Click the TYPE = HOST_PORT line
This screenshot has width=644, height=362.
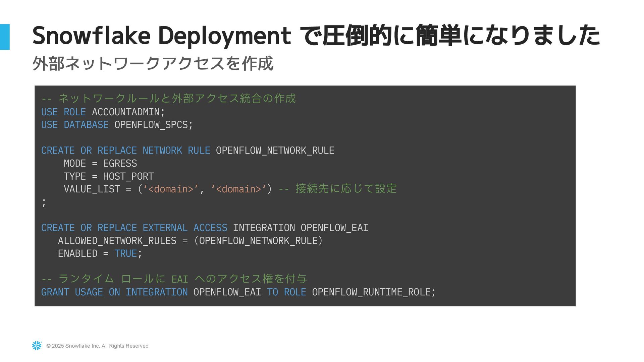coord(109,176)
